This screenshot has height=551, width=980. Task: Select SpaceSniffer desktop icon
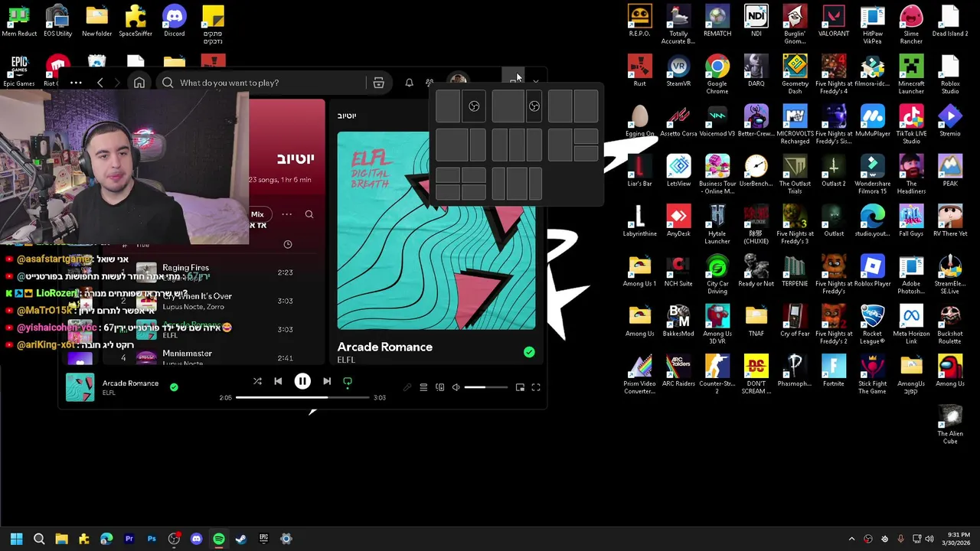(136, 21)
